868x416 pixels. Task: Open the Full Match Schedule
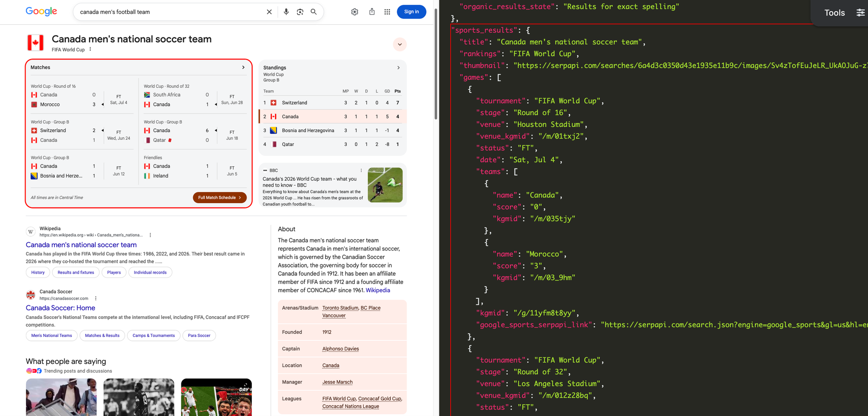(x=220, y=198)
